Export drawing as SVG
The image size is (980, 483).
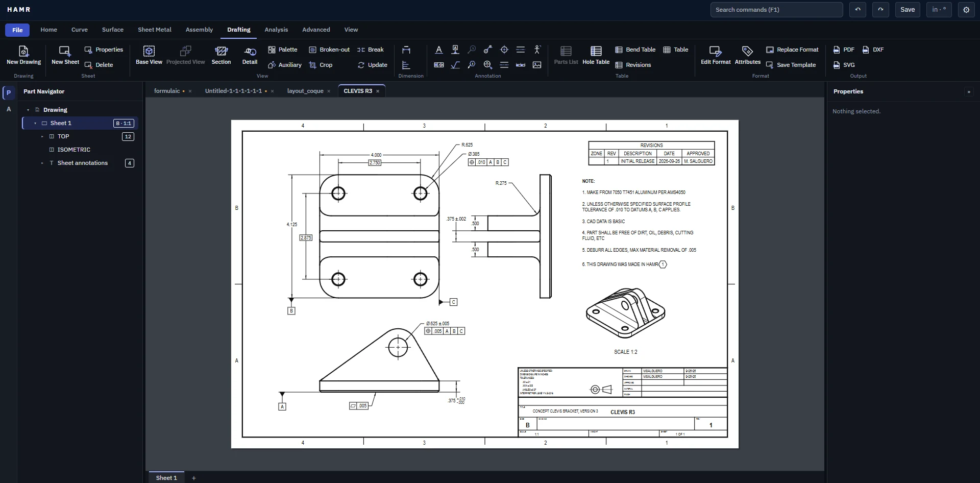(844, 65)
